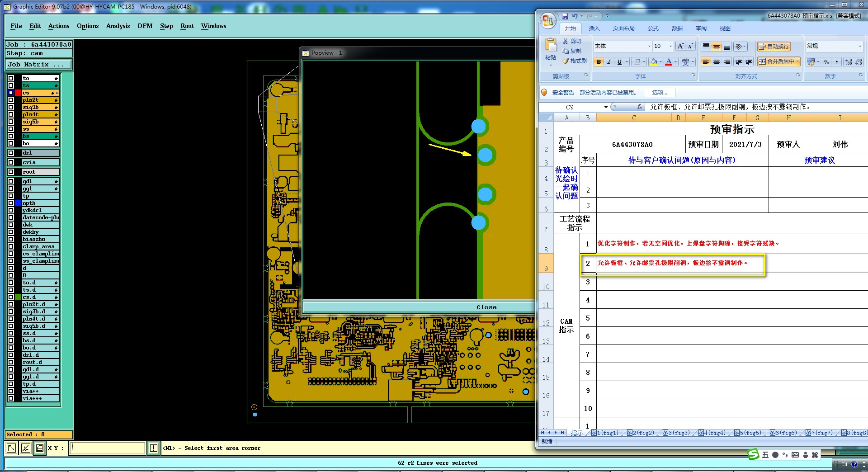Toggle visibility checkbox for layer to

pos(11,78)
